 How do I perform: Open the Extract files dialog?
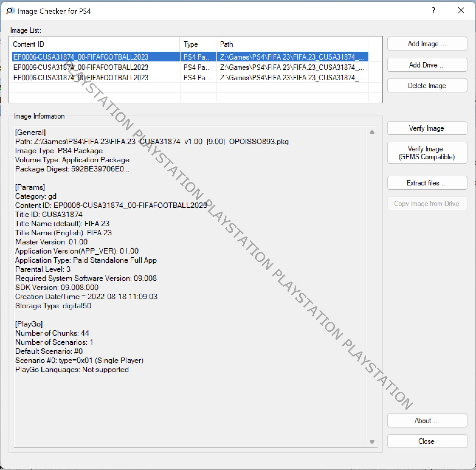(427, 183)
